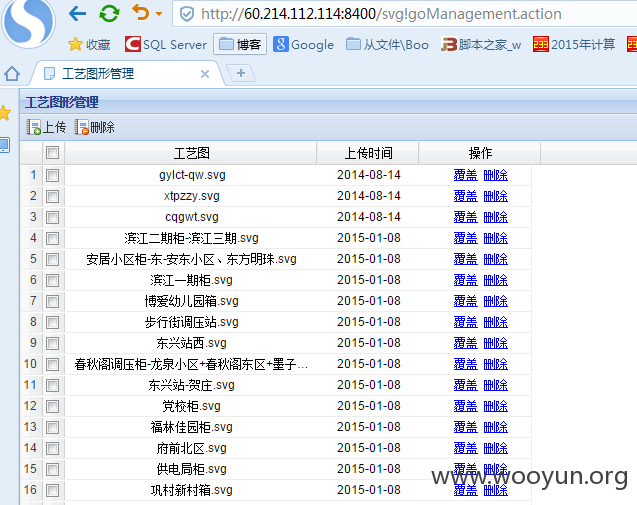This screenshot has width=637, height=505.
Task: Click date 2014-08-14 in xtpzzy.svg row
Action: [x=368, y=196]
